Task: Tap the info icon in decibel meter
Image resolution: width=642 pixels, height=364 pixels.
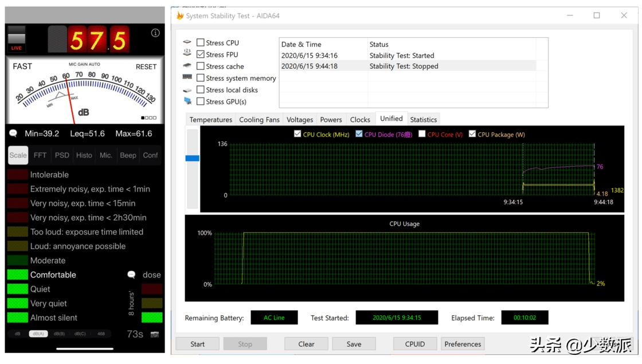Action: [155, 33]
